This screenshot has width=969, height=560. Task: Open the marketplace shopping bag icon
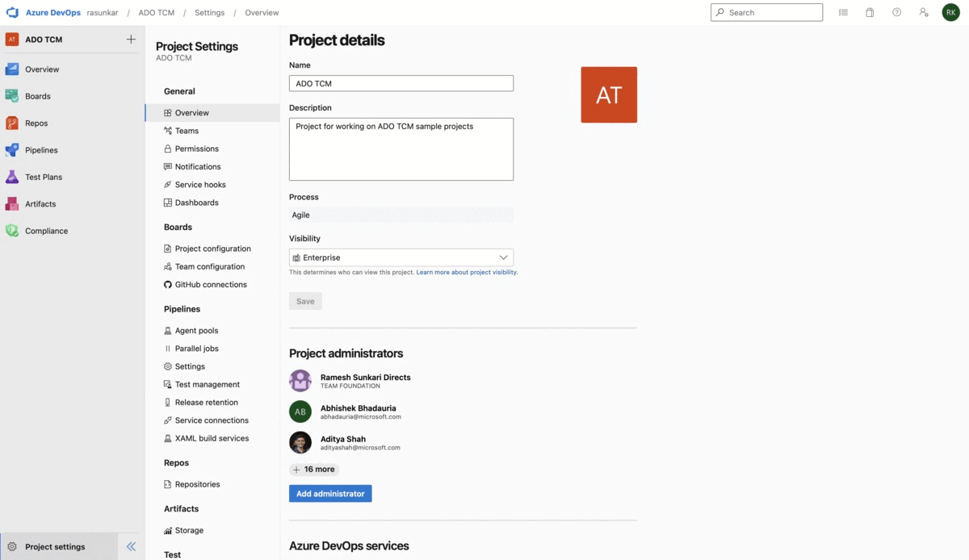(x=870, y=13)
